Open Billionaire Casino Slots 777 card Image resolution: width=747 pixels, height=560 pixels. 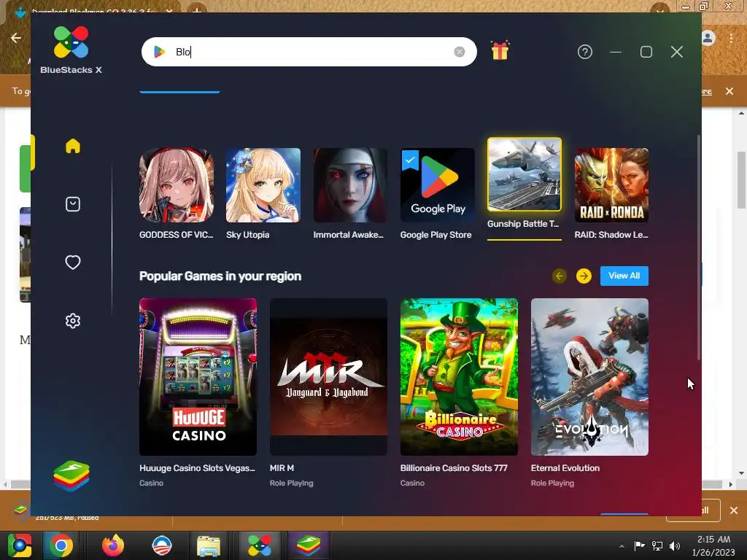(x=460, y=377)
